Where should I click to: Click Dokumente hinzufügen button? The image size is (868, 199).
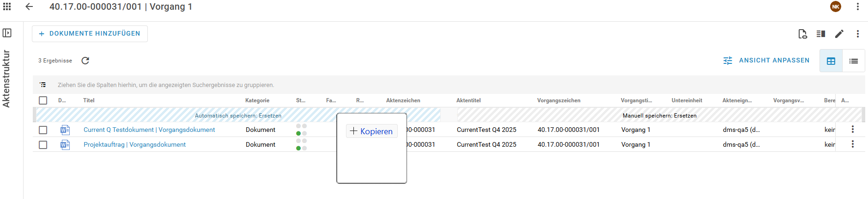[90, 34]
